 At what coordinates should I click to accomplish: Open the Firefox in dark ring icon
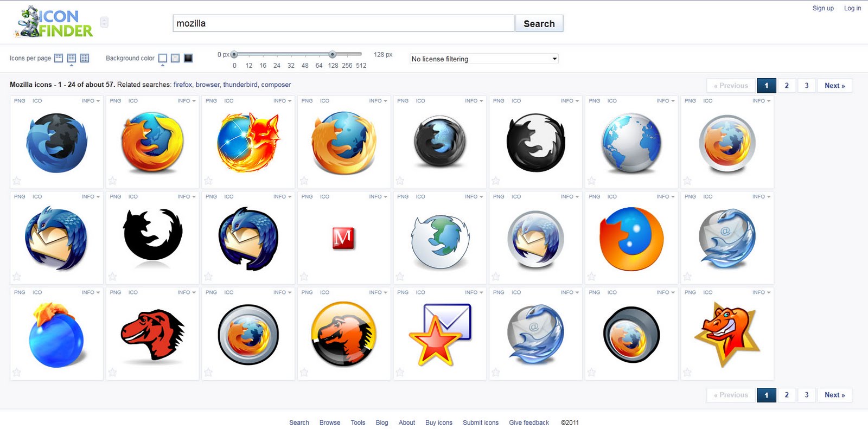631,334
